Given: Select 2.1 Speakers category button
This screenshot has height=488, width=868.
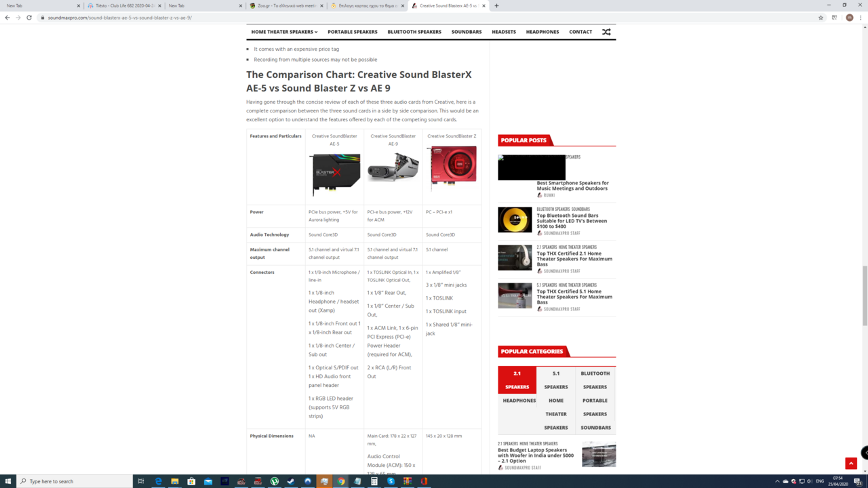Looking at the screenshot, I should [x=517, y=380].
